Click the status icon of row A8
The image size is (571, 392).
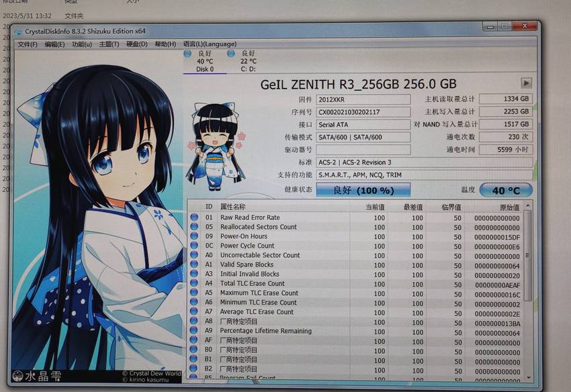pyautogui.click(x=194, y=321)
